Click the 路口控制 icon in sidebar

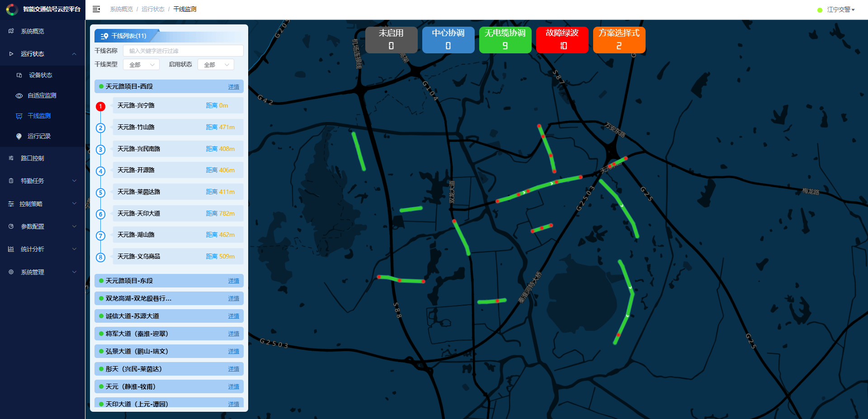click(x=11, y=158)
